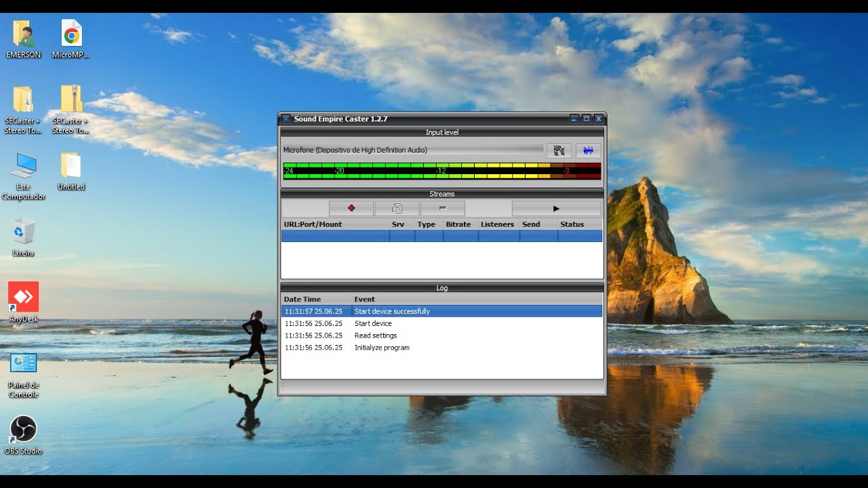Open the Lixeira recycle bin
The height and width of the screenshot is (488, 868).
[23, 237]
